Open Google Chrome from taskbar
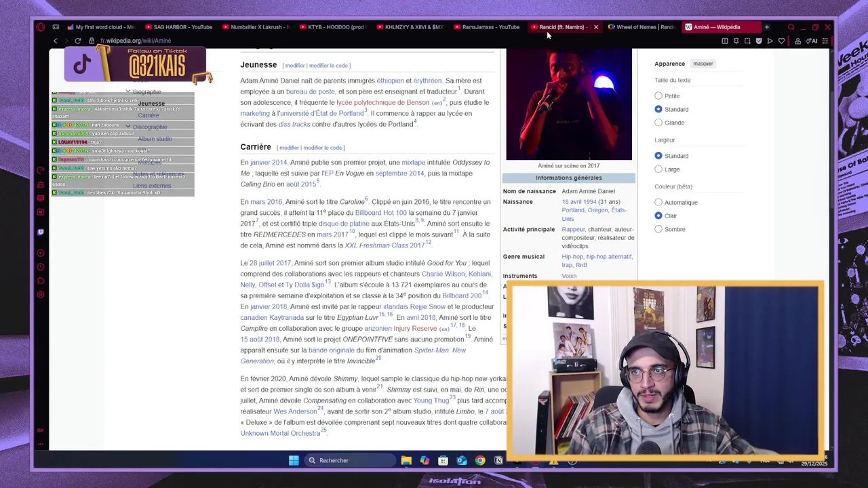868x488 pixels. tap(480, 460)
